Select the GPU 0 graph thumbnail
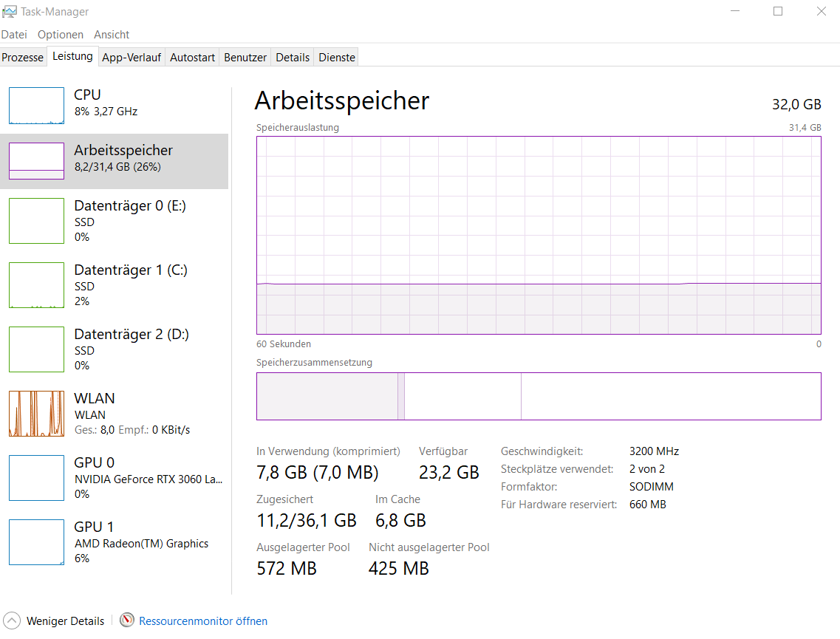The height and width of the screenshot is (639, 840). point(36,478)
